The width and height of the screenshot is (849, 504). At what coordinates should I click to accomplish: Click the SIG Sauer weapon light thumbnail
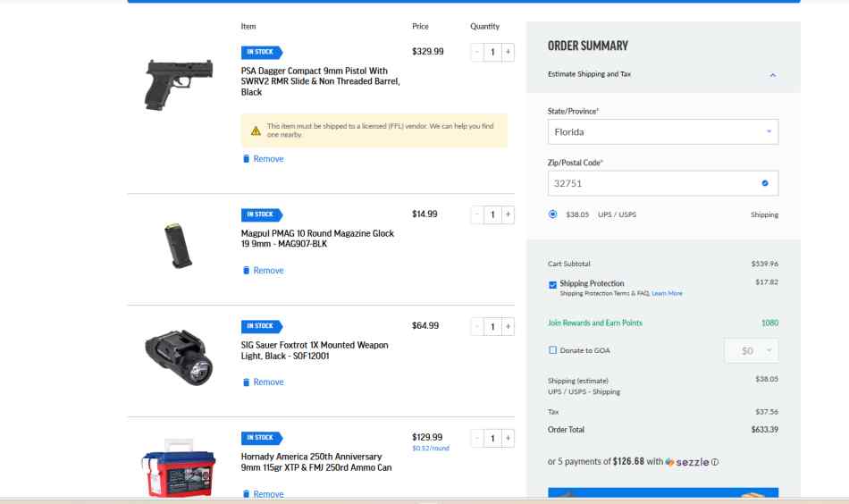click(179, 357)
